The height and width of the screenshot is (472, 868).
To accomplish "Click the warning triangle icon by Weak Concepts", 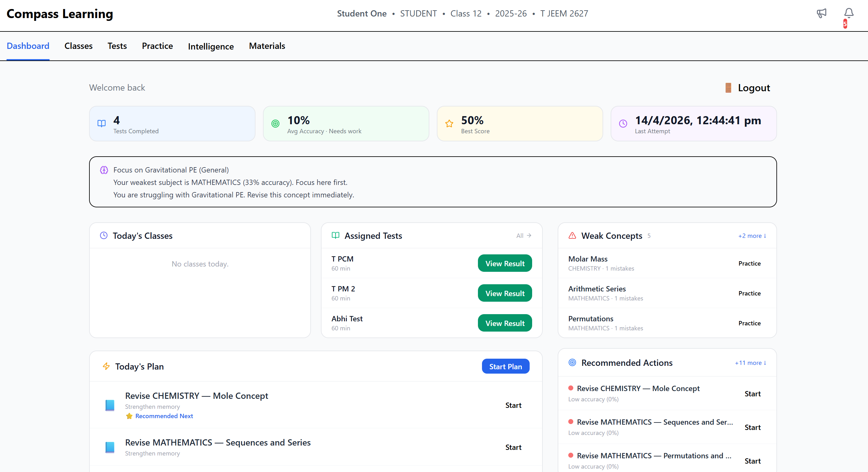I will click(572, 235).
